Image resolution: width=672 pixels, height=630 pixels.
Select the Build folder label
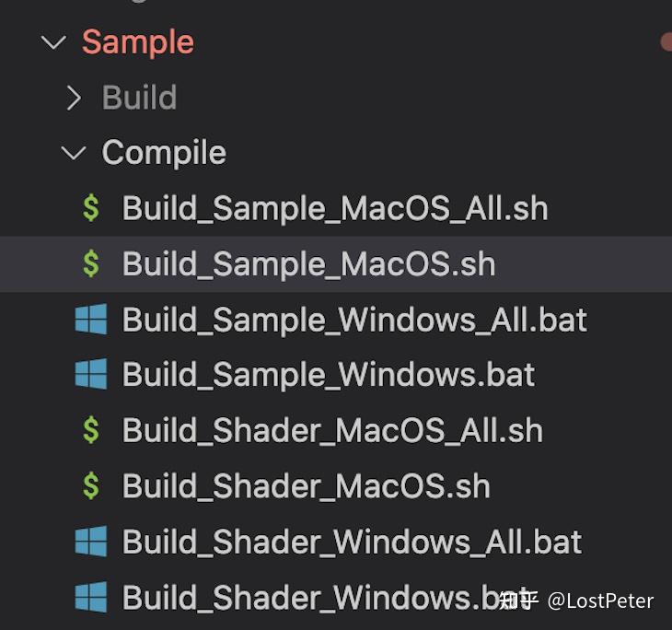coord(139,98)
